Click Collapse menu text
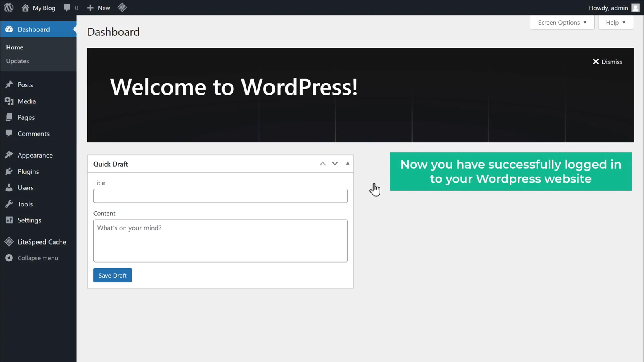The image size is (644, 362). point(38,258)
